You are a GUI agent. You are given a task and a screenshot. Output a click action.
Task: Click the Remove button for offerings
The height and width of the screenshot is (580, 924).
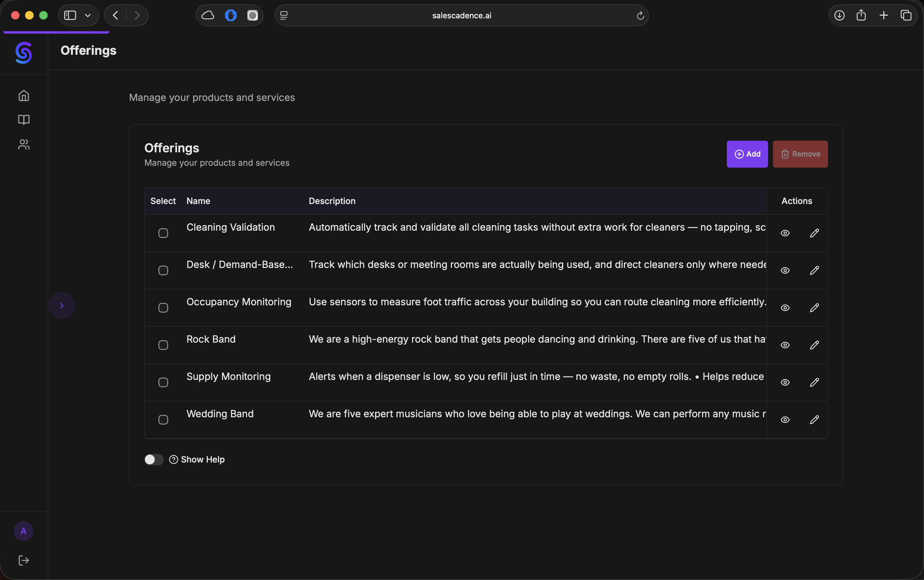800,154
